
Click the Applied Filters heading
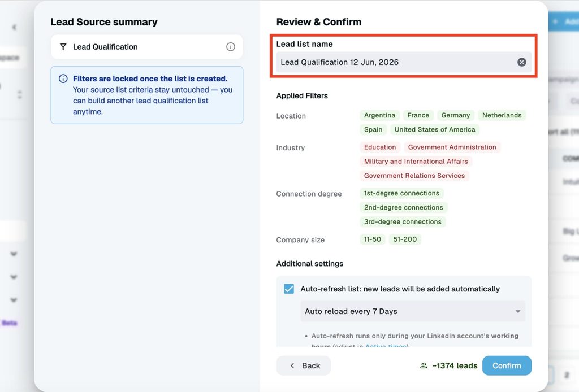click(302, 95)
